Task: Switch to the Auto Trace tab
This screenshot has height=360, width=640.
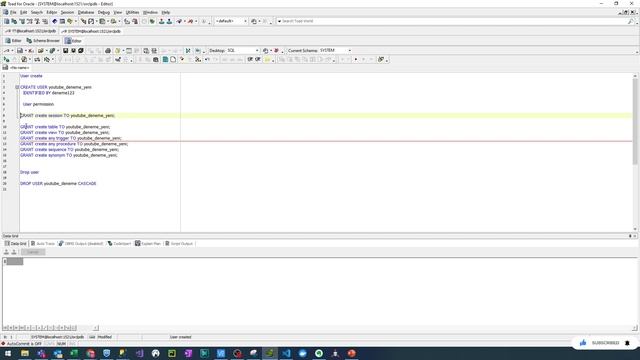Action: coord(43,244)
